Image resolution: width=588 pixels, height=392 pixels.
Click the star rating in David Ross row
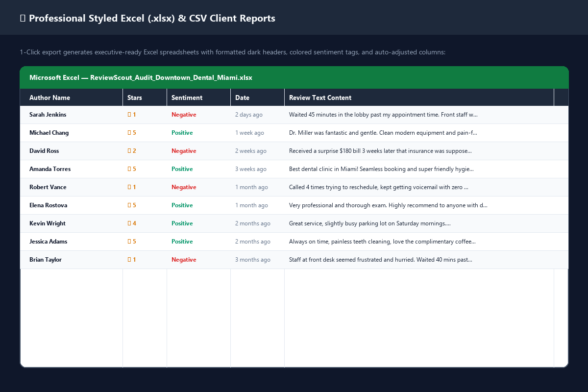tap(132, 151)
